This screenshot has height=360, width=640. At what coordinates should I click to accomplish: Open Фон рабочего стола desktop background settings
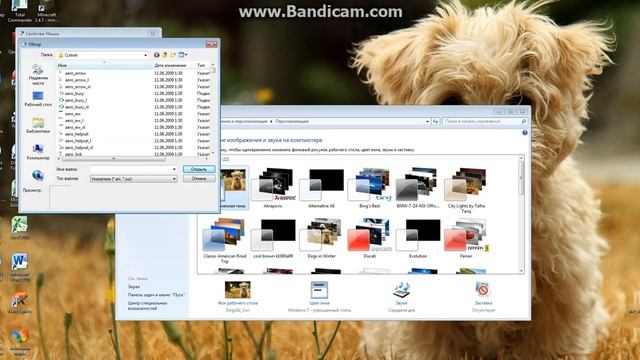tap(238, 297)
